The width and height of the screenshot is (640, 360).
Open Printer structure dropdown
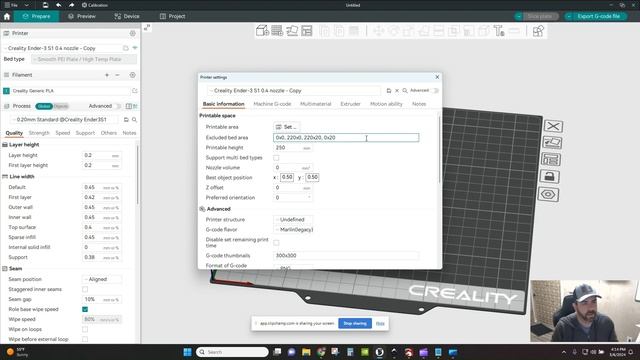(293, 220)
